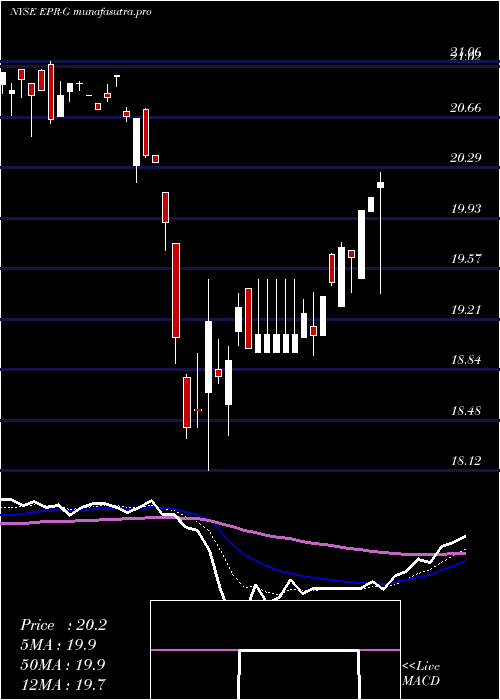This screenshot has height=700, width=500.
Task: Click the 5MA : 19.9 readout
Action: tap(58, 645)
